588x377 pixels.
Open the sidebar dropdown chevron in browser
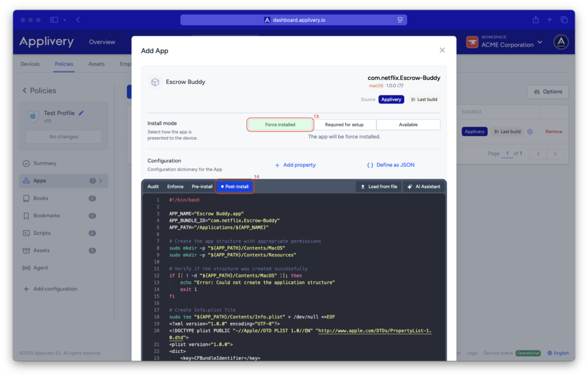[65, 20]
